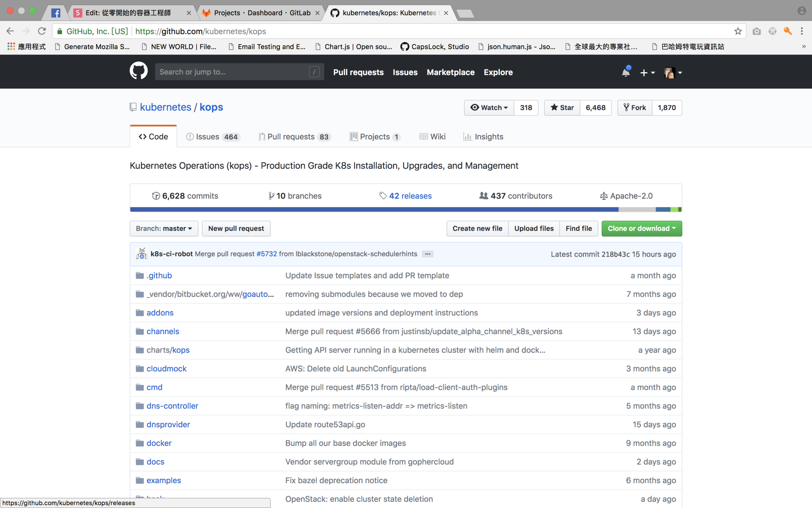
Task: Click the folder icon beside cloudmock
Action: 140,369
